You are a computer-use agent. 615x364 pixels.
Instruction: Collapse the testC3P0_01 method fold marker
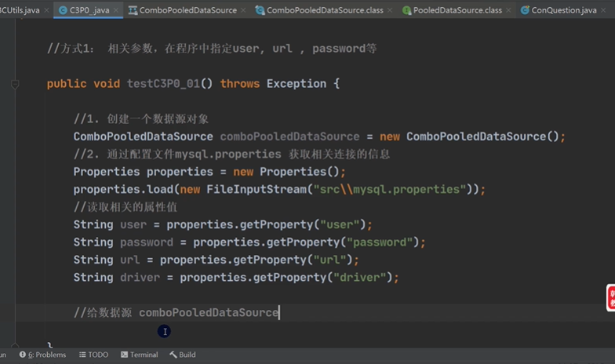pos(15,84)
